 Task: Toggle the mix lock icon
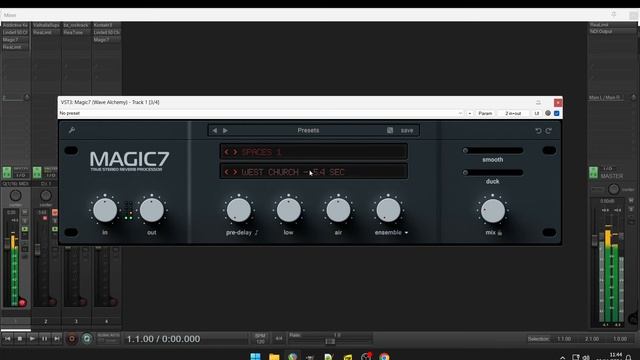pyautogui.click(x=500, y=233)
